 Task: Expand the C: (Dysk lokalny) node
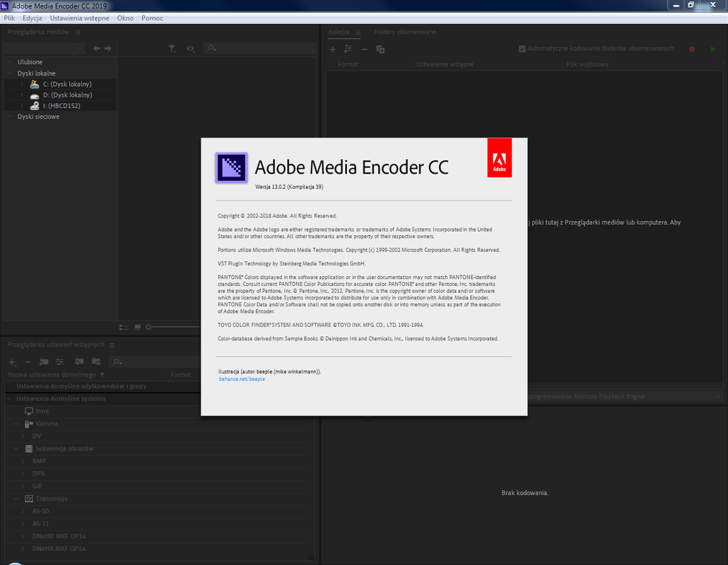coord(21,84)
